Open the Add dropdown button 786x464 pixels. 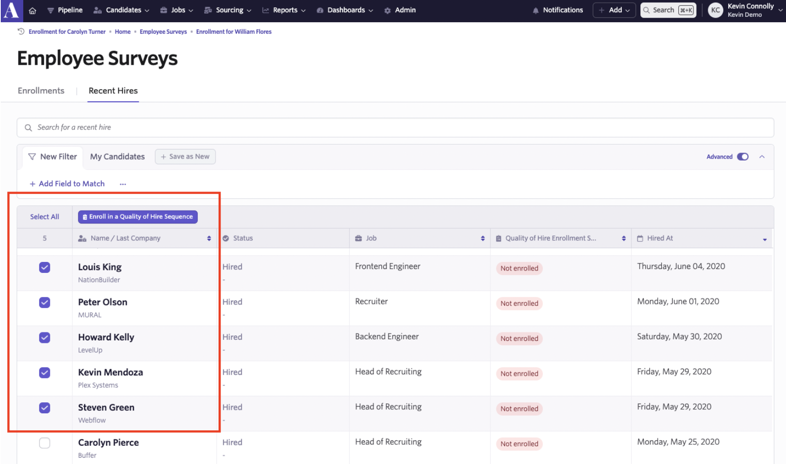(x=614, y=10)
